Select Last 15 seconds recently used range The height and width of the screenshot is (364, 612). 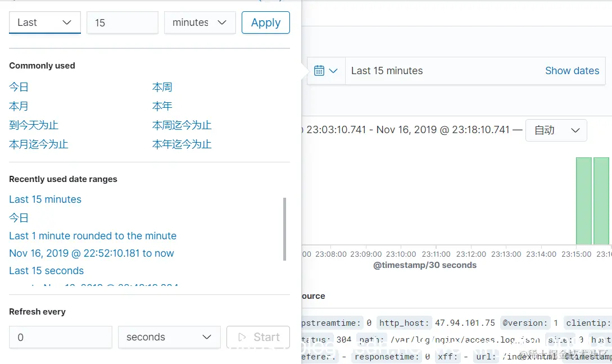coord(46,271)
